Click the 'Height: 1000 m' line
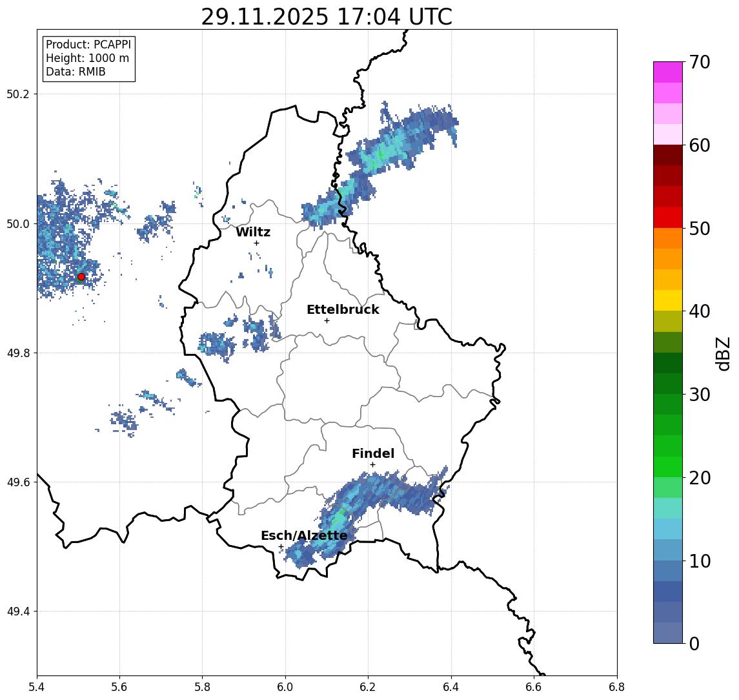The width and height of the screenshot is (739, 700). (x=87, y=58)
